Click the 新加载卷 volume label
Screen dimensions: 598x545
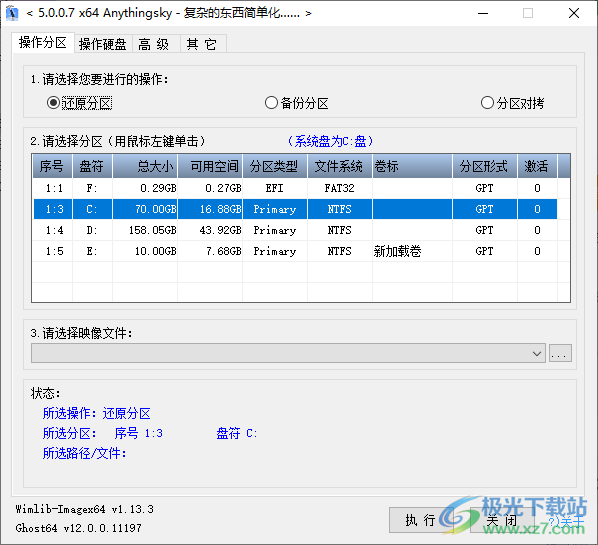pos(397,251)
